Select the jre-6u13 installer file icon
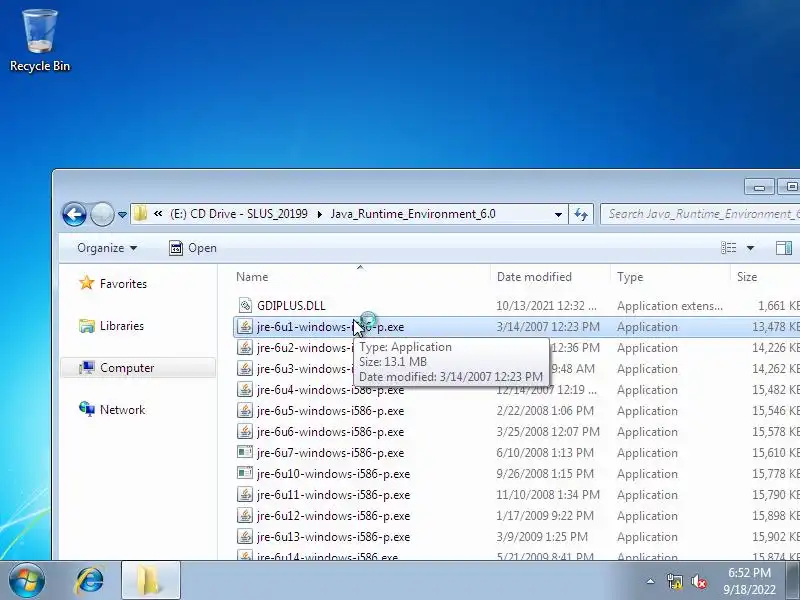800x600 pixels. [x=245, y=537]
